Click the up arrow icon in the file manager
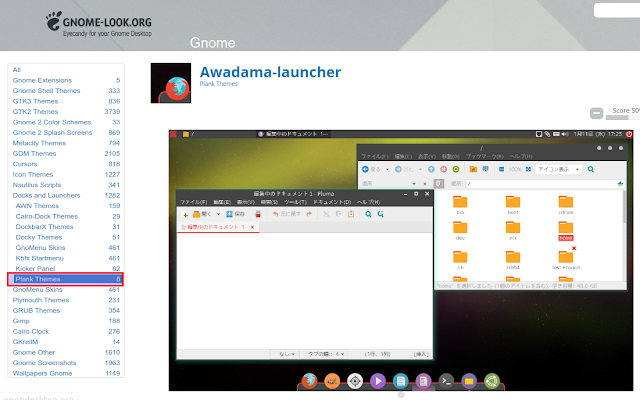The height and width of the screenshot is (400, 640). pos(431,169)
